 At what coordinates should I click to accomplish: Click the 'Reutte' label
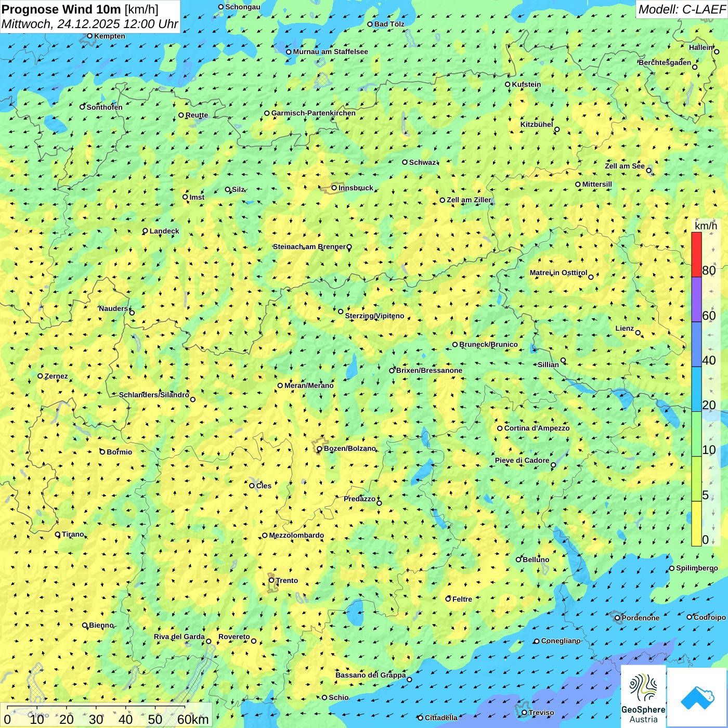coord(197,115)
